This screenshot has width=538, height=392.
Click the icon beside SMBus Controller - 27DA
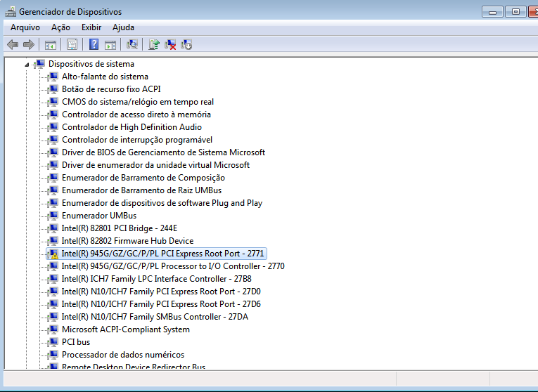pyautogui.click(x=53, y=317)
